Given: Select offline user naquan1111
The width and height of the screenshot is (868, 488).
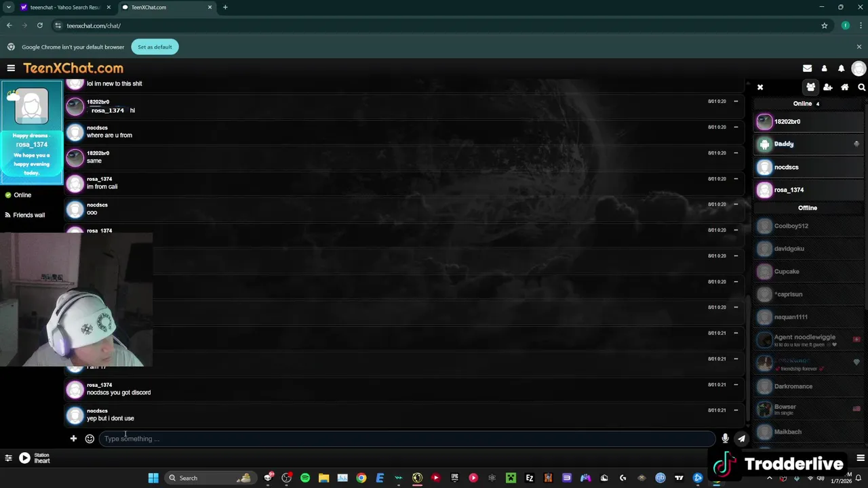Looking at the screenshot, I should coord(809,317).
